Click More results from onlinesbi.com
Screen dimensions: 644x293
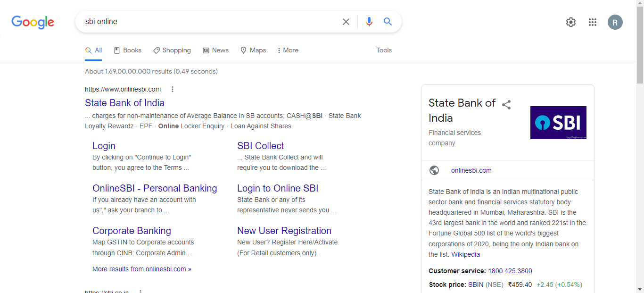[x=142, y=269]
